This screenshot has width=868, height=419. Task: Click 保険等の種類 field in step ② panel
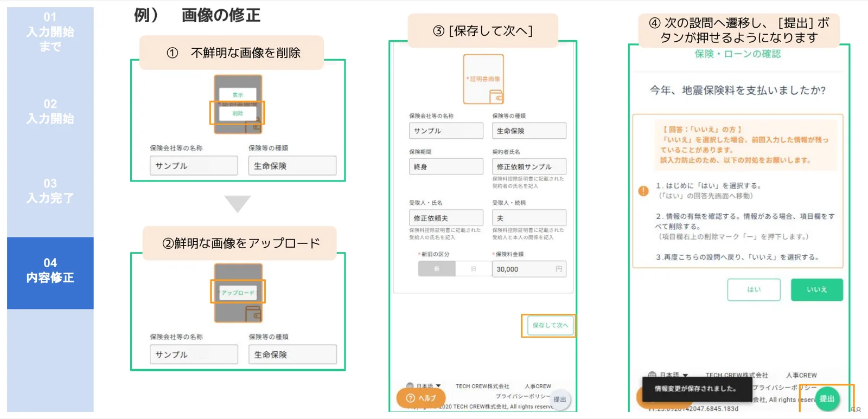point(292,354)
